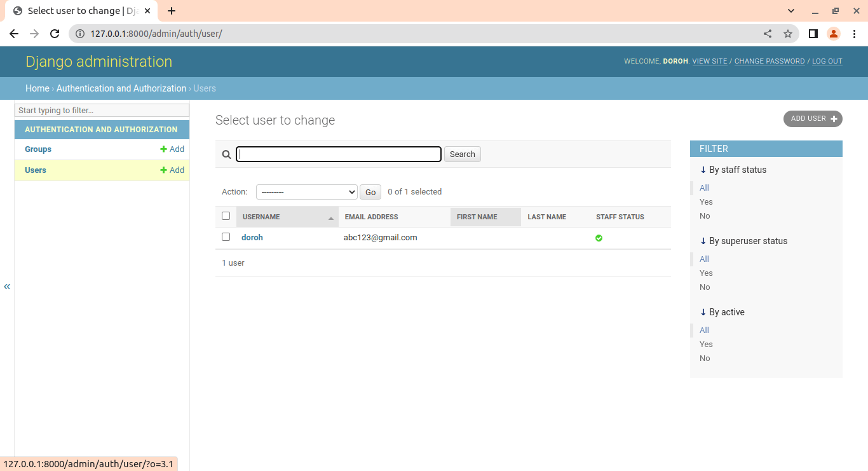Screen dimensions: 868x471
Task: Sort by Username column arrow
Action: pyautogui.click(x=330, y=218)
